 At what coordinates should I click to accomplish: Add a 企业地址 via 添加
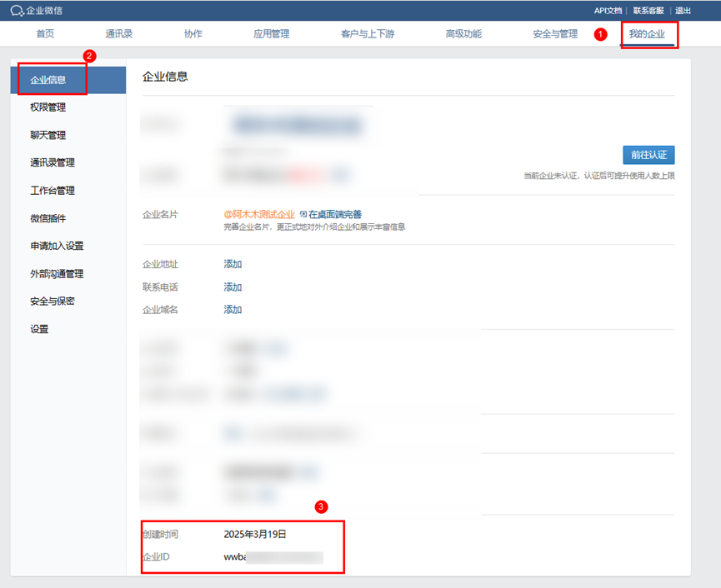coord(233,264)
